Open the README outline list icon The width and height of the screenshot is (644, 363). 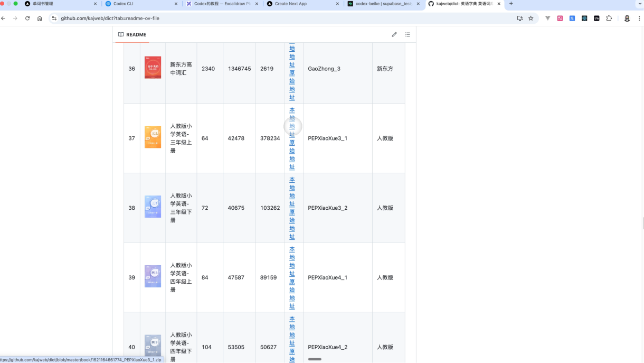[x=408, y=34]
